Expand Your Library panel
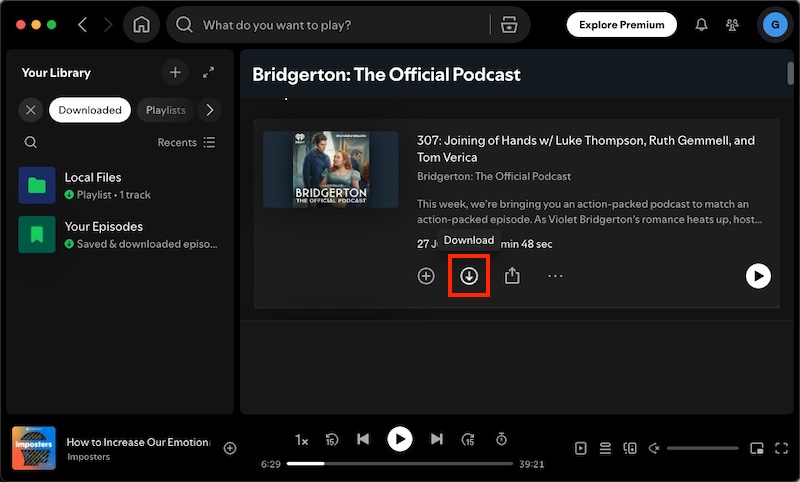 pyautogui.click(x=208, y=72)
